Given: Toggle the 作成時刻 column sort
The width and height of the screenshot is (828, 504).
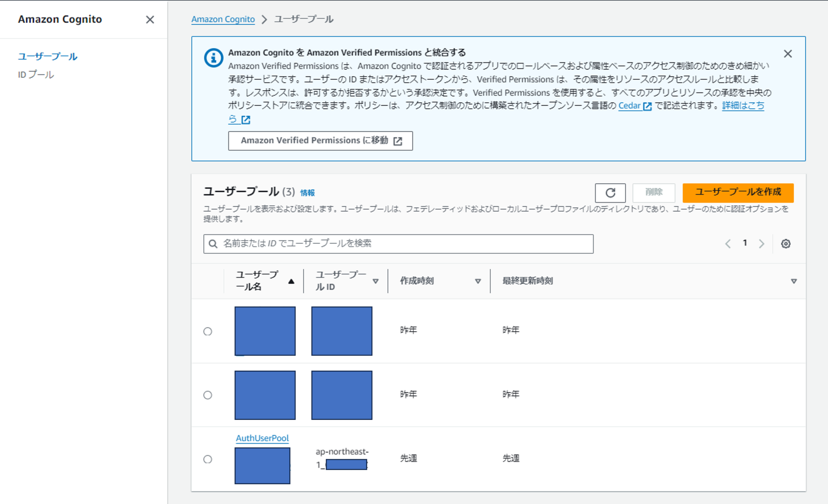Looking at the screenshot, I should [478, 280].
